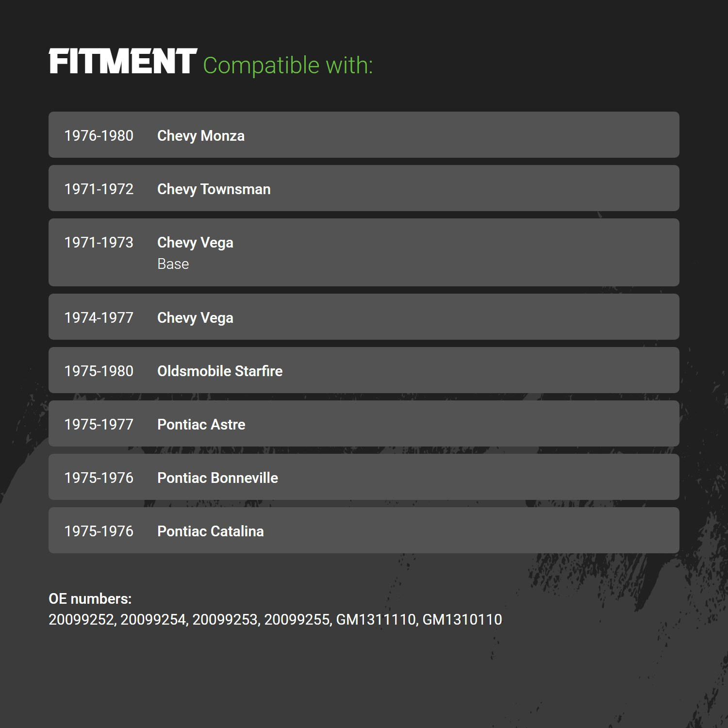The height and width of the screenshot is (728, 728).
Task: Select the Chevy Vega Base row
Action: (364, 252)
